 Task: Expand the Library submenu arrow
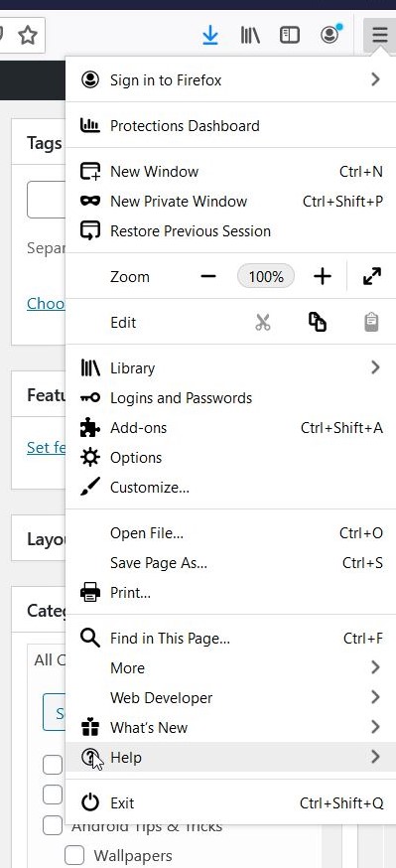click(375, 367)
